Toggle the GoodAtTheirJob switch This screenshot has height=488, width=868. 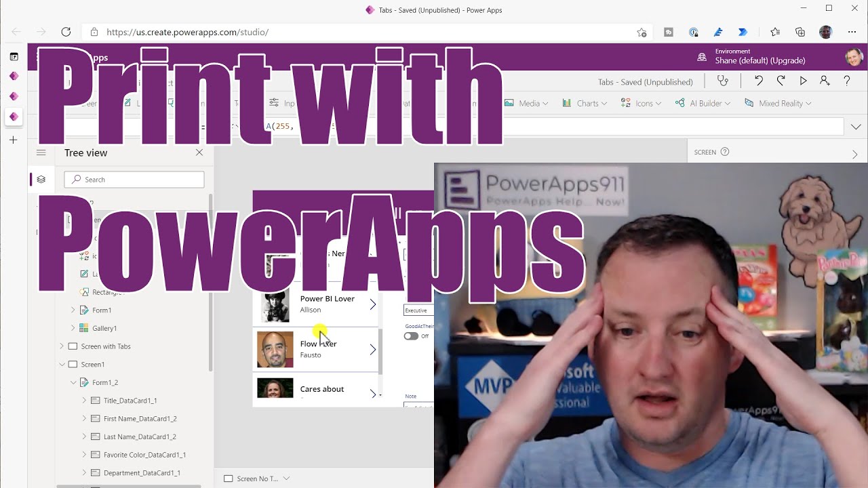pyautogui.click(x=411, y=336)
